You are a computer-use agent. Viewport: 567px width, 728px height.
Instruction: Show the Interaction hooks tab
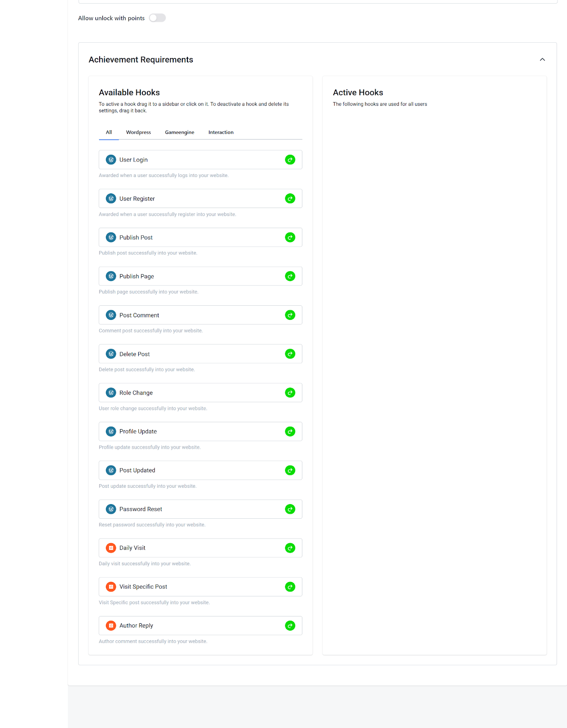point(221,132)
